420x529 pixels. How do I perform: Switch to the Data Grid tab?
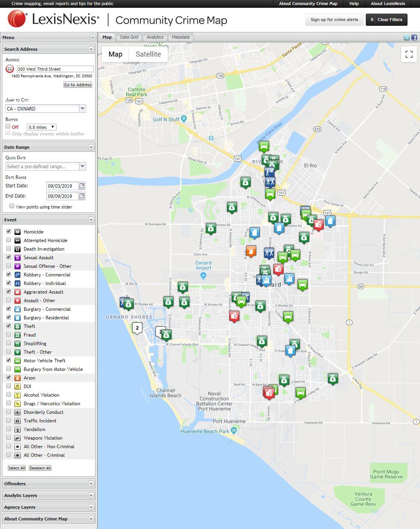[129, 37]
